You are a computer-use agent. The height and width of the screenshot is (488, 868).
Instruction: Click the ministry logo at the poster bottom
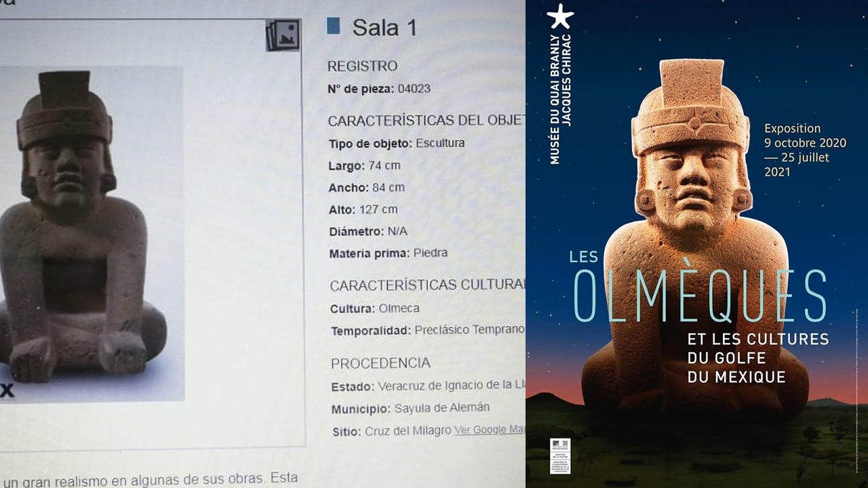560,455
